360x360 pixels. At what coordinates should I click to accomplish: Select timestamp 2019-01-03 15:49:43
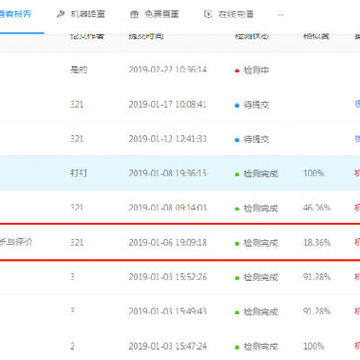pyautogui.click(x=168, y=312)
